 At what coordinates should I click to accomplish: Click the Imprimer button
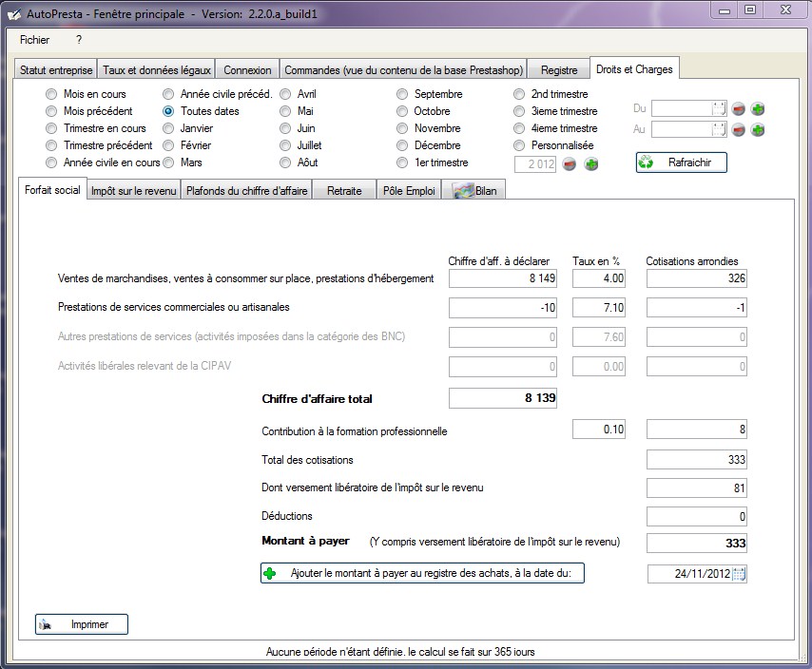click(x=81, y=624)
